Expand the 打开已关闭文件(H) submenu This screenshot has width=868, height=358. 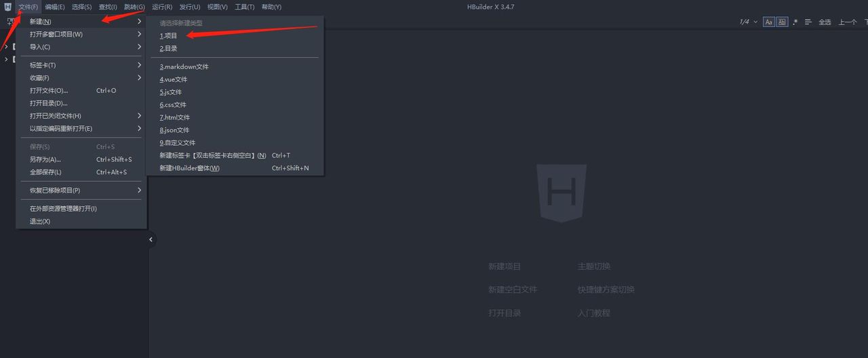coord(81,116)
